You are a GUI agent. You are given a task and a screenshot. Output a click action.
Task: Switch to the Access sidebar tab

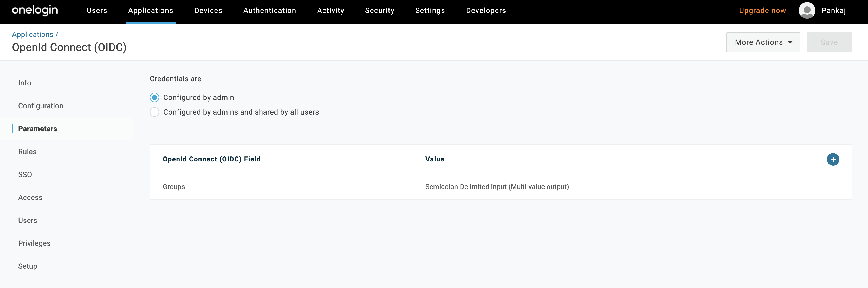[x=30, y=198]
